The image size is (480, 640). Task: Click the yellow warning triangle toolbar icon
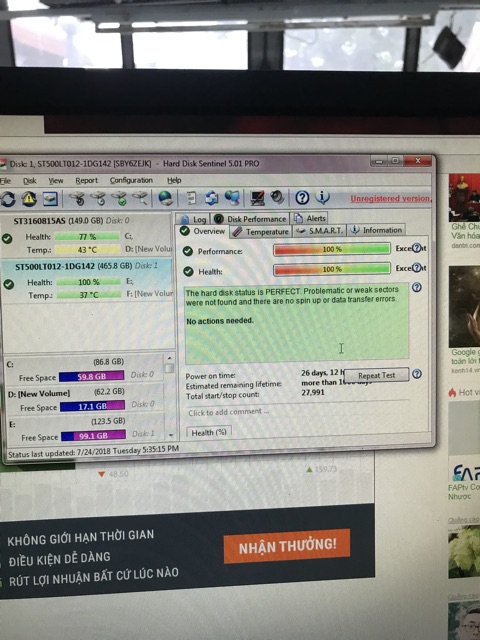[x=29, y=199]
